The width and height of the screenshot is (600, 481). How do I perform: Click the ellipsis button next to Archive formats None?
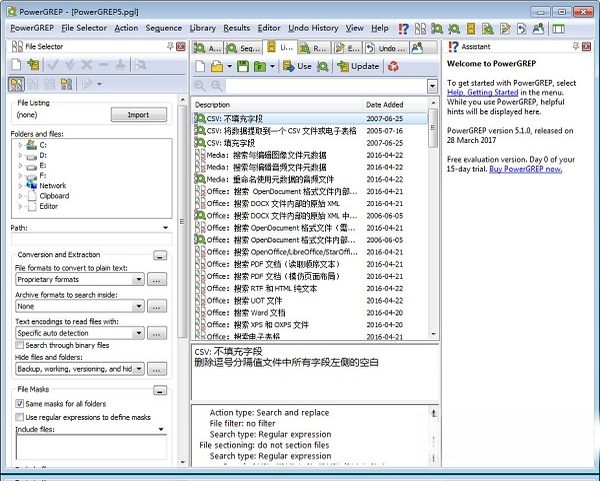click(157, 307)
